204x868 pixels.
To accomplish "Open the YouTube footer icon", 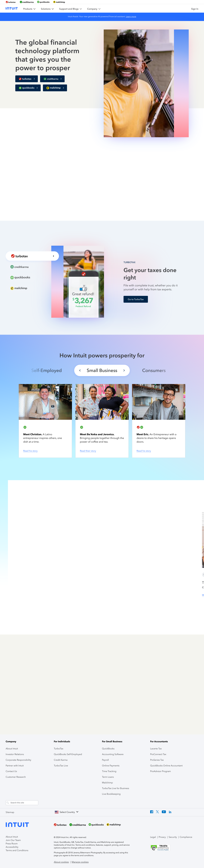I will coord(164,812).
